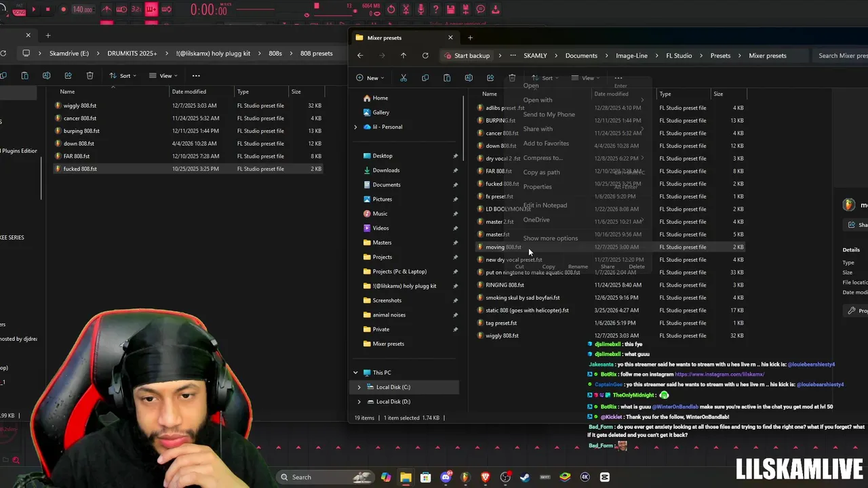Click Rename icon in Mixer presets toolbar
This screenshot has width=868, height=488.
tap(469, 78)
